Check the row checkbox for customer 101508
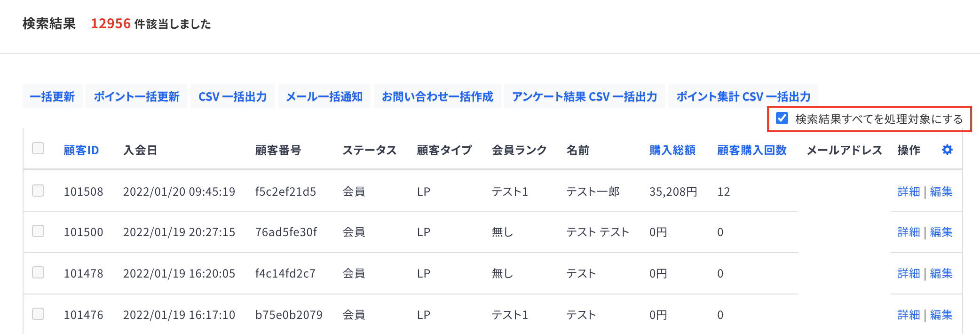The image size is (980, 334). coord(38,191)
